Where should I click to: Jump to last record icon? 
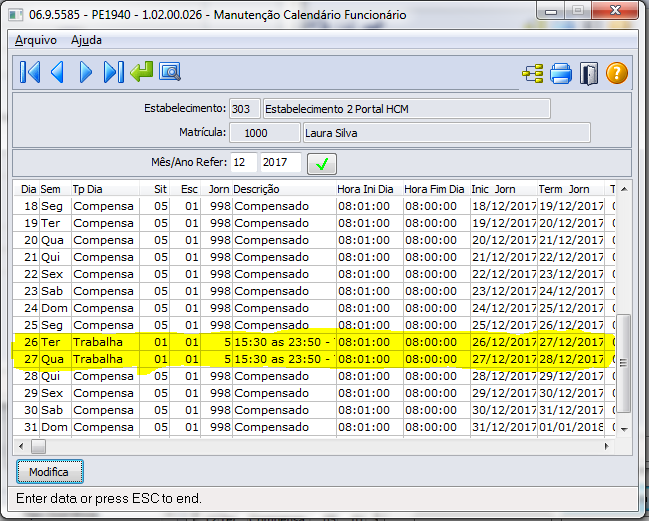(x=114, y=72)
